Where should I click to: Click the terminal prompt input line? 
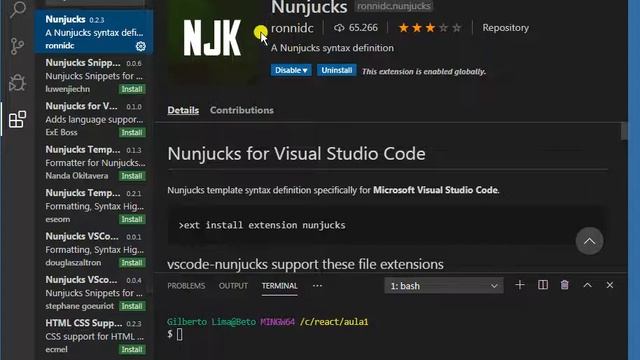(x=176, y=334)
